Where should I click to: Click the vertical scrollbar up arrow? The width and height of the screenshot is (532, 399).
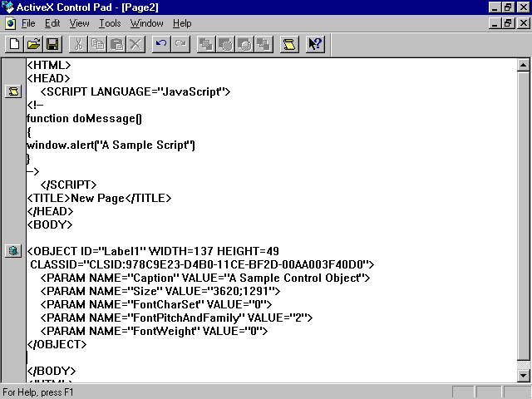pyautogui.click(x=524, y=65)
